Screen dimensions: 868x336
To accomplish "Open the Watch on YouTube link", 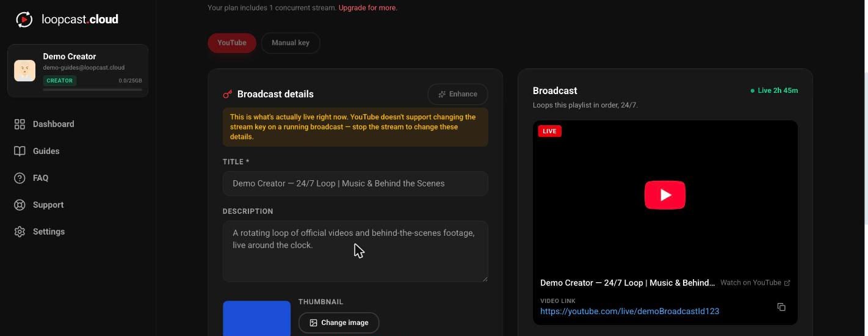I will [x=755, y=283].
